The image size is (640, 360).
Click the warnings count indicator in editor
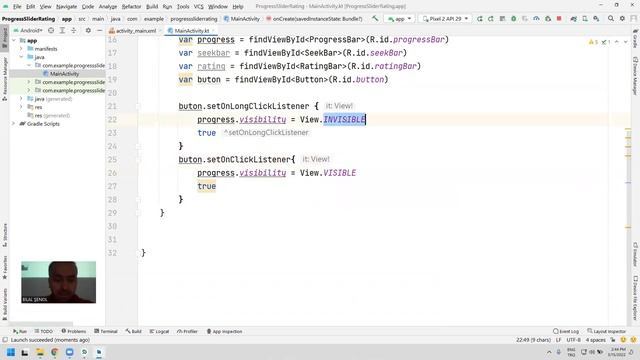593,42
